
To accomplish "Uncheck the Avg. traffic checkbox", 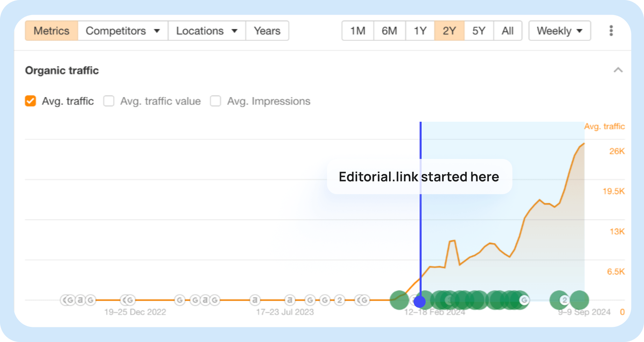I will pos(31,101).
